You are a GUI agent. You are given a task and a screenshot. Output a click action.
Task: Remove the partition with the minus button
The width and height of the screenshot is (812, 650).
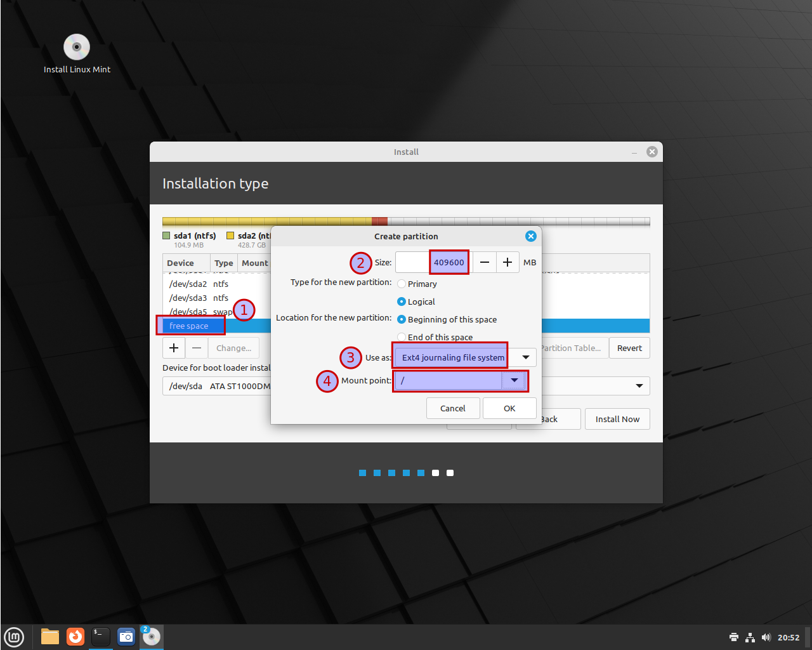coord(197,348)
